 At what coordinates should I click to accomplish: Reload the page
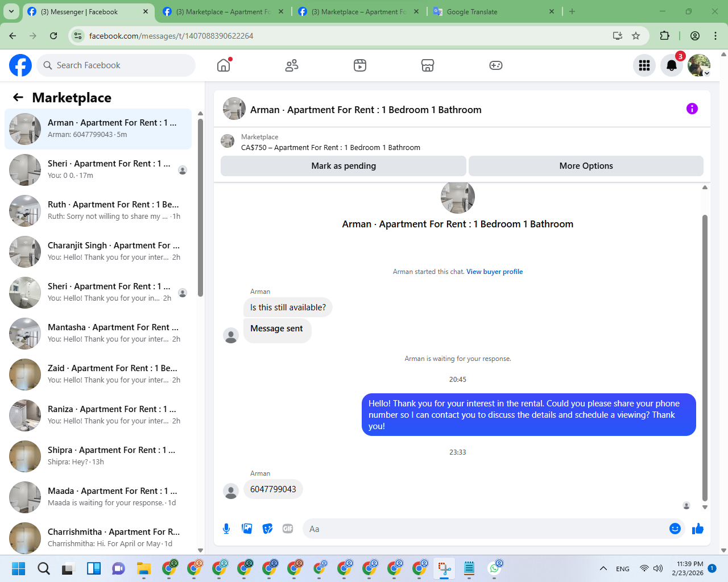click(x=53, y=36)
